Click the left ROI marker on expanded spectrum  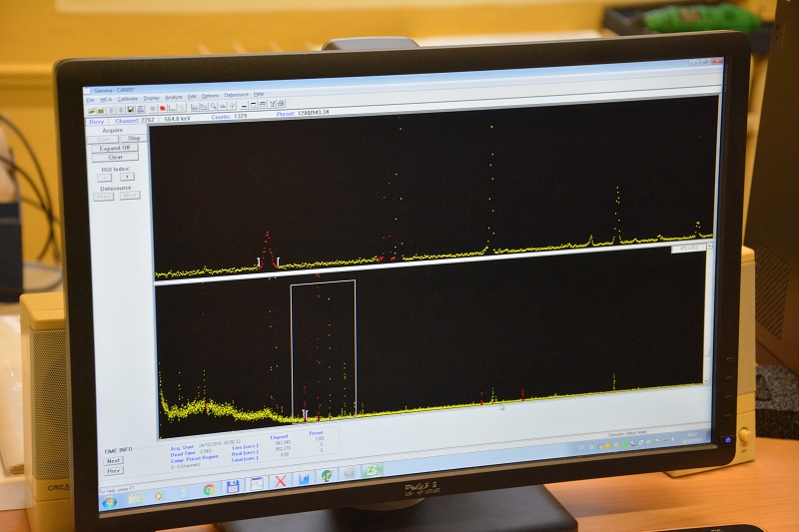click(259, 263)
